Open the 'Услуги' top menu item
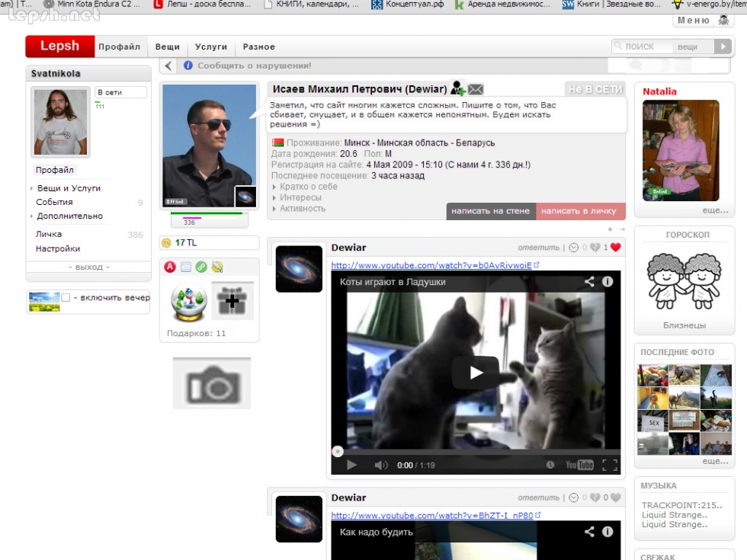 click(211, 47)
